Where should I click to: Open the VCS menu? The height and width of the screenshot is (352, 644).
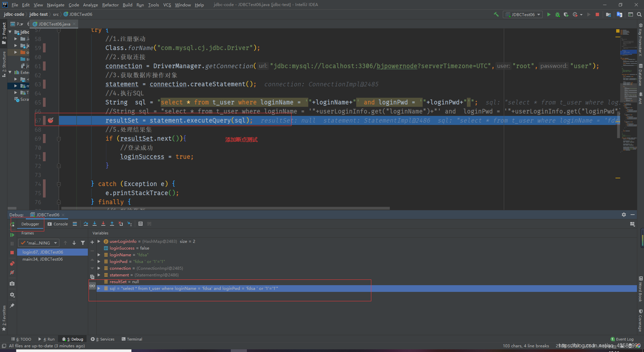[x=167, y=5]
